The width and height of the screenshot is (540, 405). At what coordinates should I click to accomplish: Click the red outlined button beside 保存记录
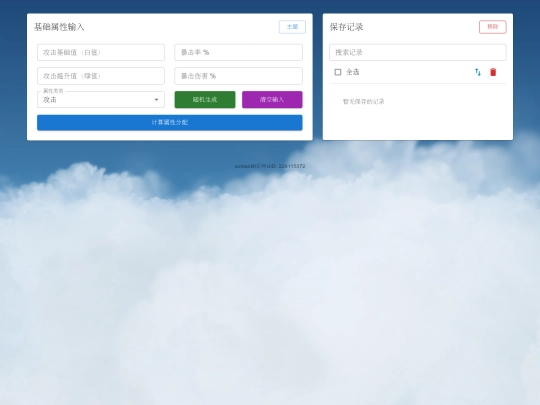(x=492, y=27)
